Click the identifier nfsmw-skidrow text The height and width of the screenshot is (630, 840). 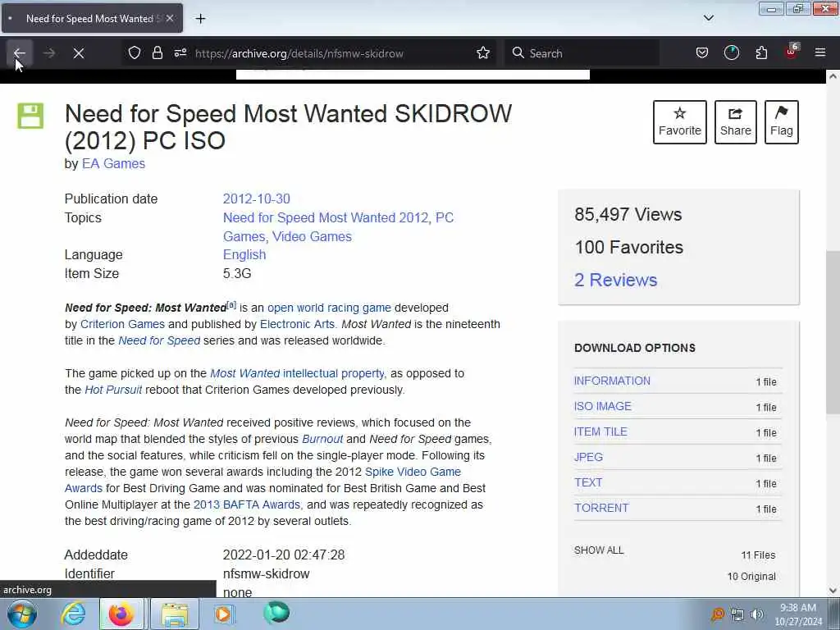pyautogui.click(x=267, y=573)
